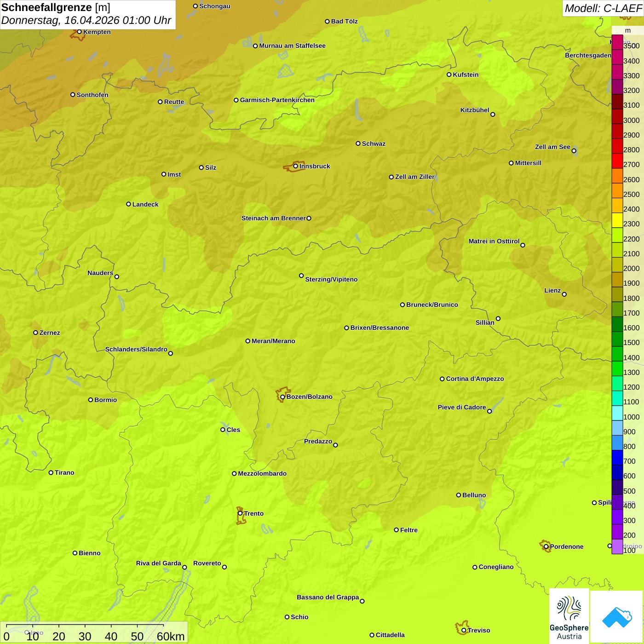644x644 pixels.
Task: Click the Schio marker dot
Action: 287,617
